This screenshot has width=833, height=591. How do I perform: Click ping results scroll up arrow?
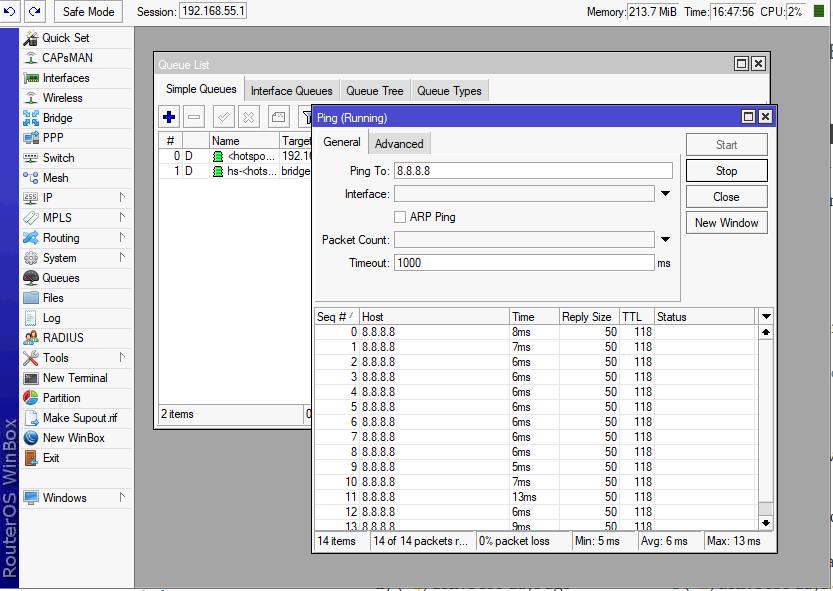766,332
